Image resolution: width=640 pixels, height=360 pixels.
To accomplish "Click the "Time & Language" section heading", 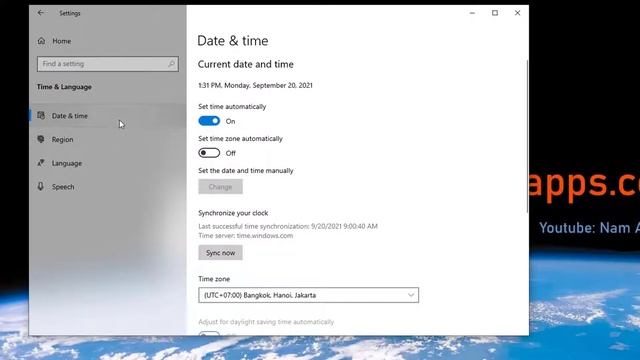I will [64, 87].
